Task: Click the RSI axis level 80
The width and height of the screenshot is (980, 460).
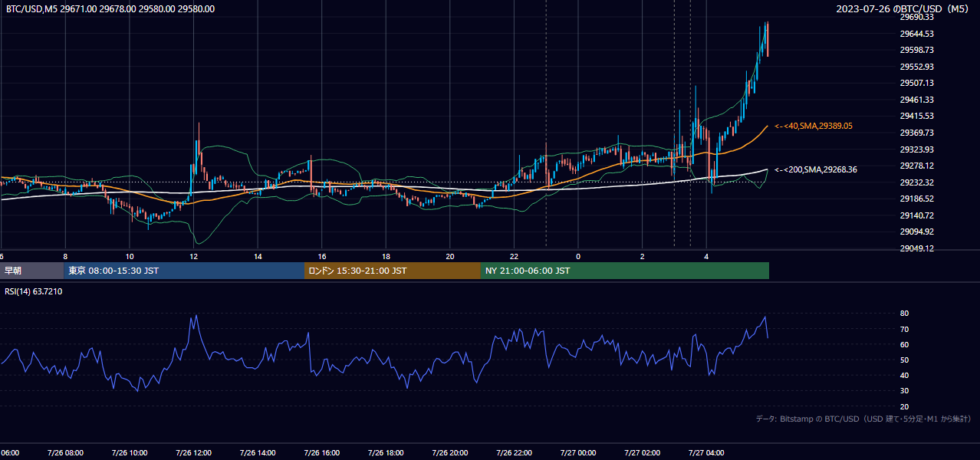Action: [904, 314]
